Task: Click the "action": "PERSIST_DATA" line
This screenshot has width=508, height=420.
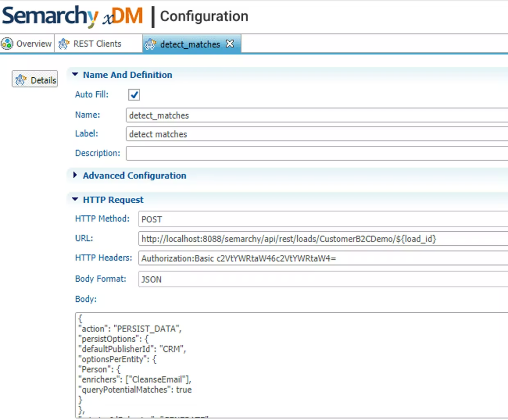Action: click(129, 329)
